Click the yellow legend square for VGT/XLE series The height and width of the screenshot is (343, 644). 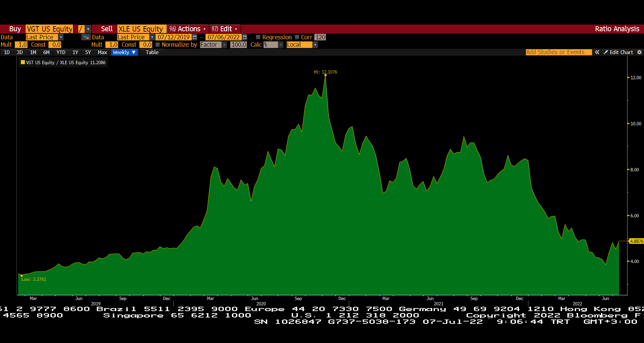[23, 62]
